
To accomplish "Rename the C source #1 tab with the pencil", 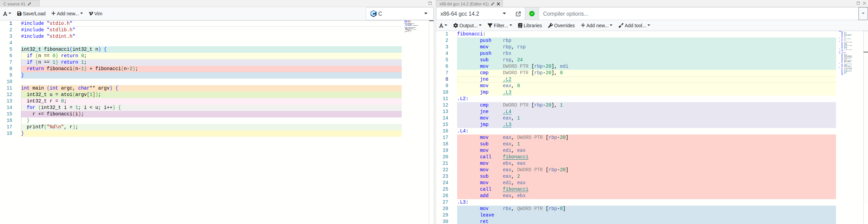I will (30, 4).
